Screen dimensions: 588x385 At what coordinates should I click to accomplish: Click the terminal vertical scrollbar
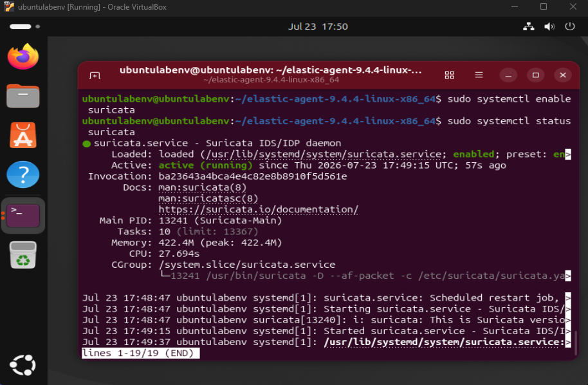click(576, 343)
